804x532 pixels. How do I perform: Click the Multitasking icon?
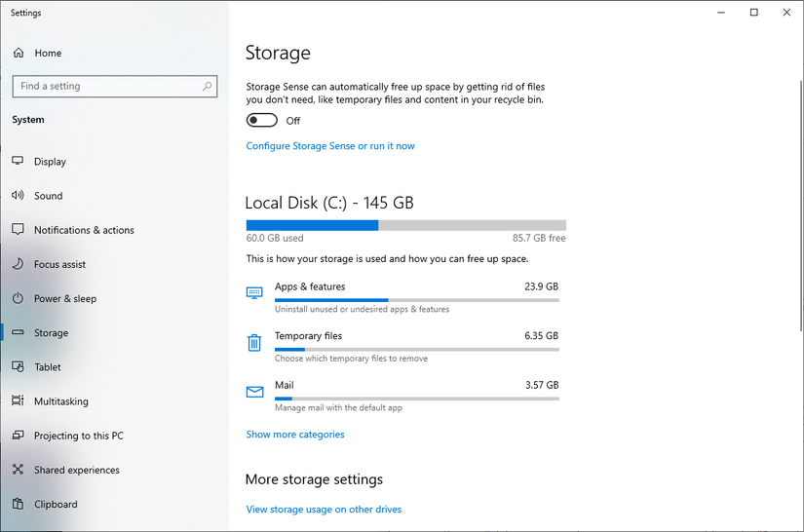[x=18, y=400]
